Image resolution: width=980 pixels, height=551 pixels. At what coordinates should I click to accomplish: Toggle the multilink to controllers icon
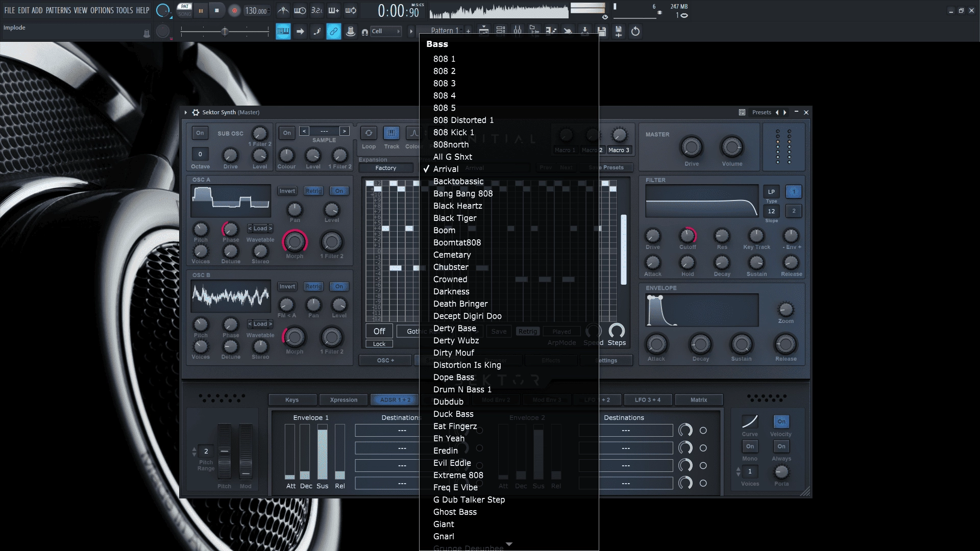coord(333,32)
